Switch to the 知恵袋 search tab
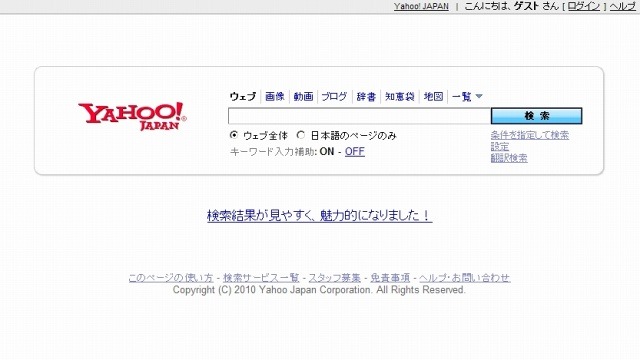The height and width of the screenshot is (360, 640). coord(400,96)
